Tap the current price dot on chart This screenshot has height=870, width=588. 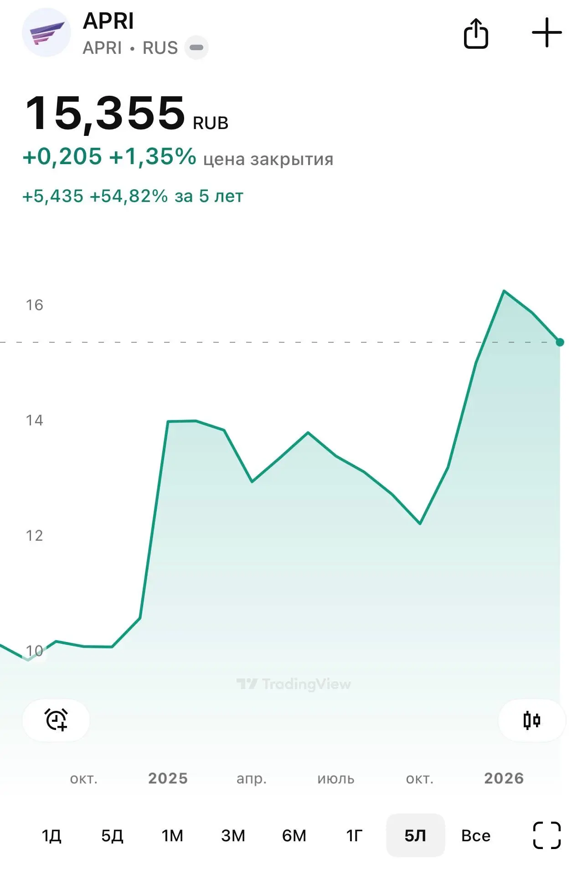(560, 342)
